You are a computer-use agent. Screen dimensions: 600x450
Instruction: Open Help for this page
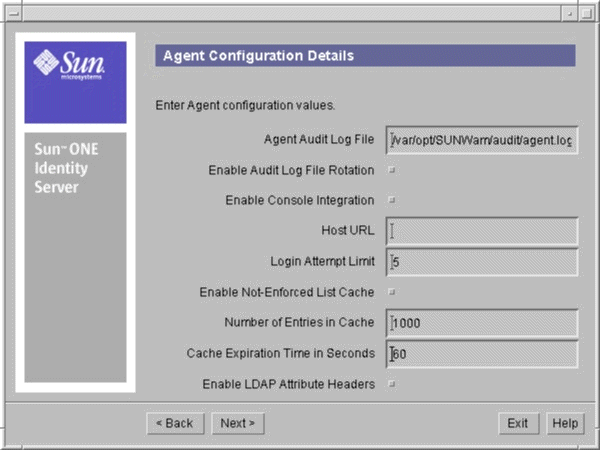click(565, 424)
